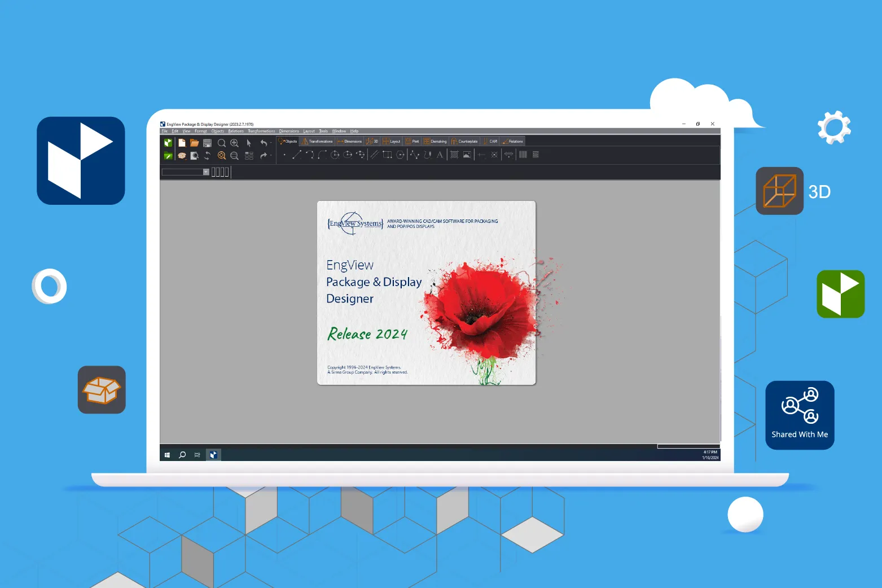Switch to the Diemaking tab

point(435,141)
